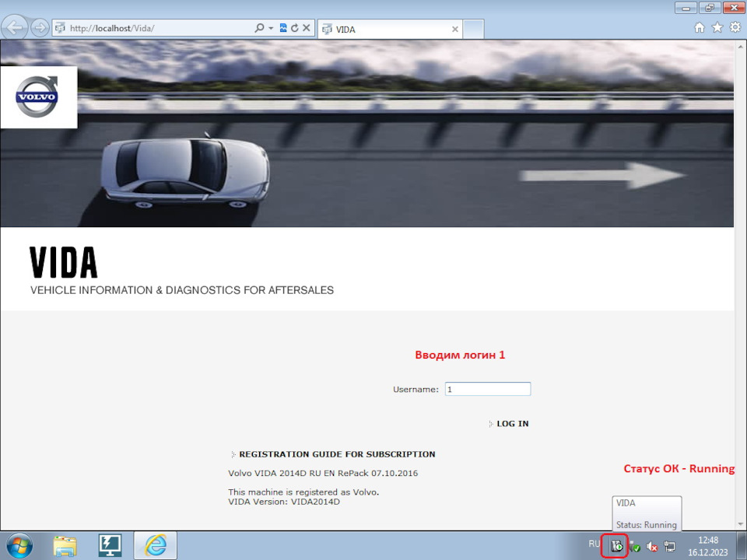
Task: Launch Internet Explorer from the taskbar
Action: pos(154,544)
